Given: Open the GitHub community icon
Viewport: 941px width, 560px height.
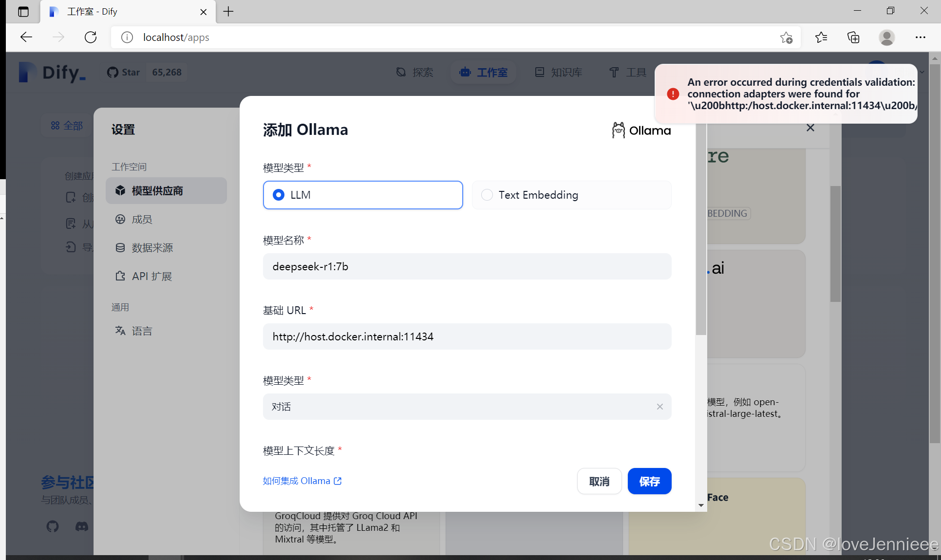Looking at the screenshot, I should (53, 526).
